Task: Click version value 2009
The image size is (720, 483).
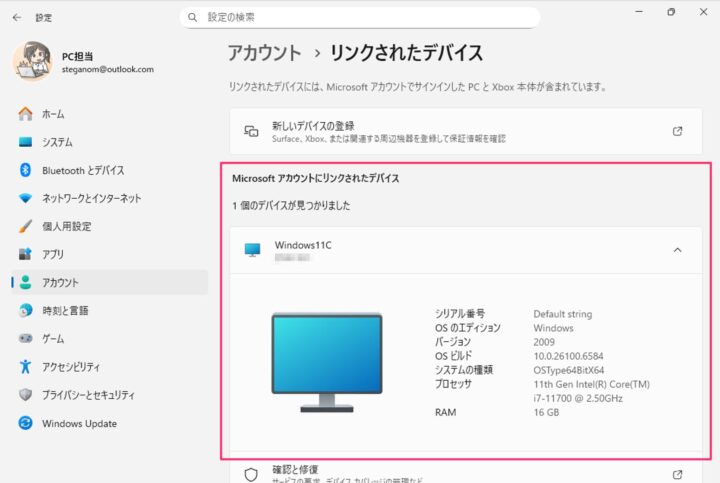Action: 544,342
